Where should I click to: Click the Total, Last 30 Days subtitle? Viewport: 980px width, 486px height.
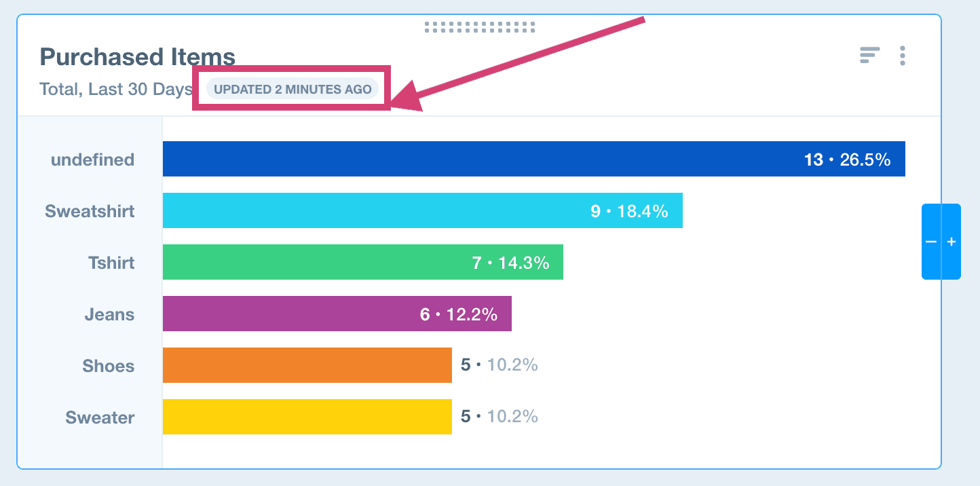116,89
